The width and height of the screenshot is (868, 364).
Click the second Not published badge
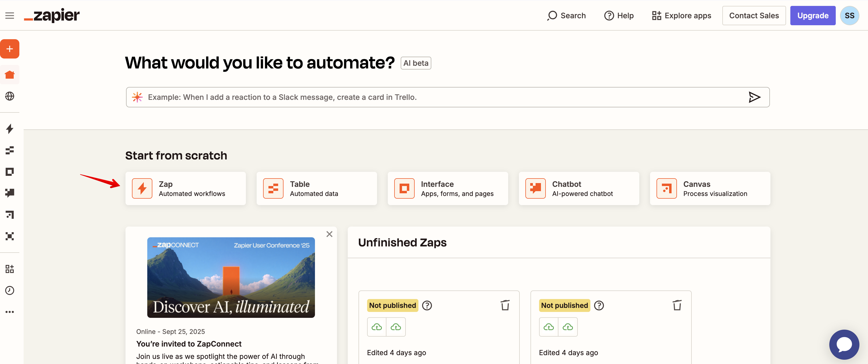pos(564,305)
